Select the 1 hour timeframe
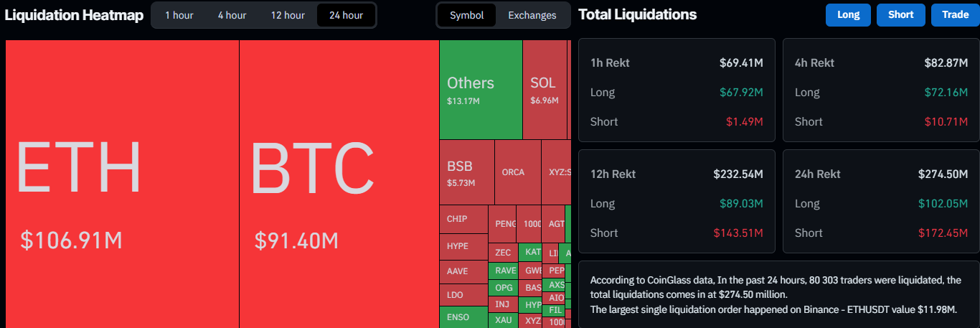The width and height of the screenshot is (980, 328). coord(179,15)
